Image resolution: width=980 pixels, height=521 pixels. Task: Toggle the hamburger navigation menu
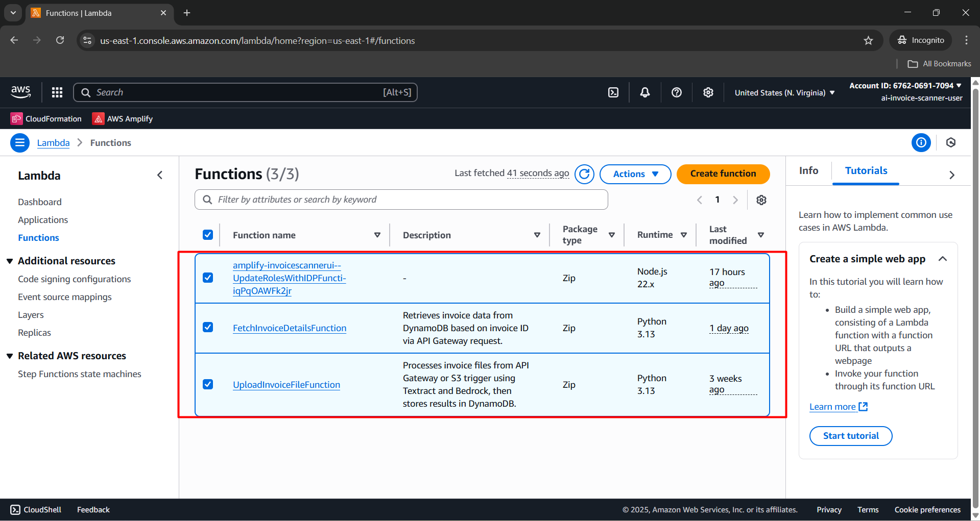20,143
